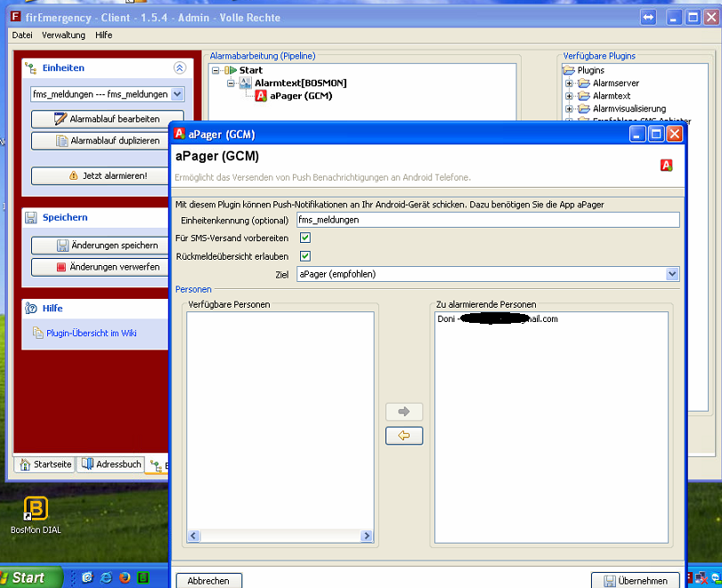Expand the Alarmtext plugin tree node
This screenshot has height=588, width=722.
(x=569, y=96)
